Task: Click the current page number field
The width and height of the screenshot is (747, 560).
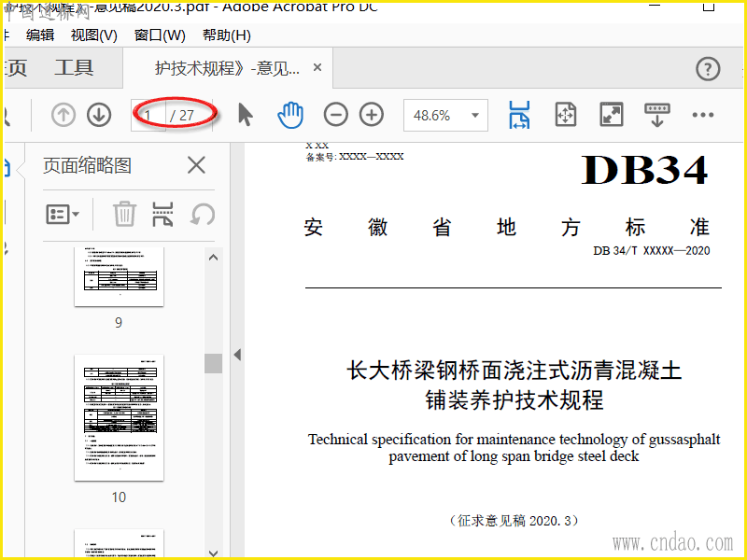Action: pos(148,115)
